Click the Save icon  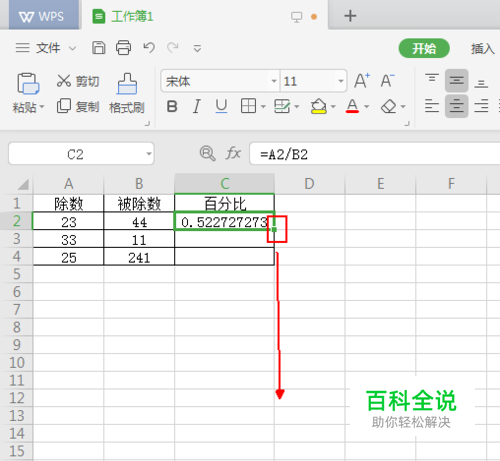coord(98,48)
